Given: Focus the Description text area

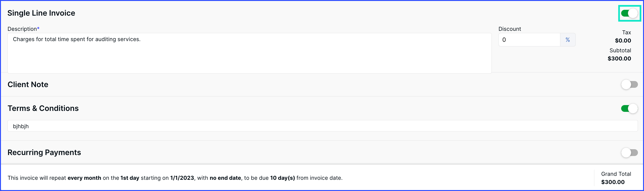Looking at the screenshot, I should [249, 53].
